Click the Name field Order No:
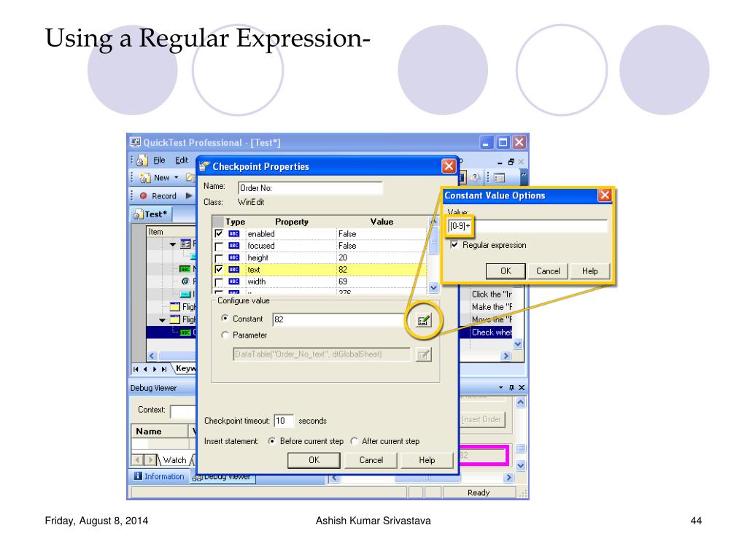This screenshot has width=747, height=560. 310,188
